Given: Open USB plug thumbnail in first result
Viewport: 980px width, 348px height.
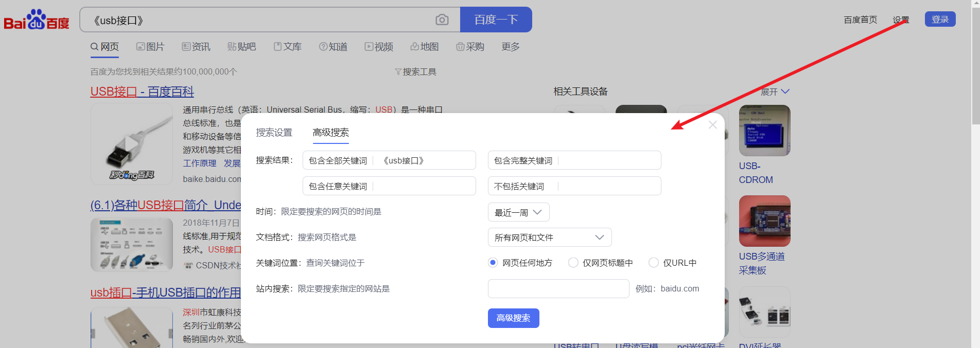Looking at the screenshot, I should tap(132, 144).
